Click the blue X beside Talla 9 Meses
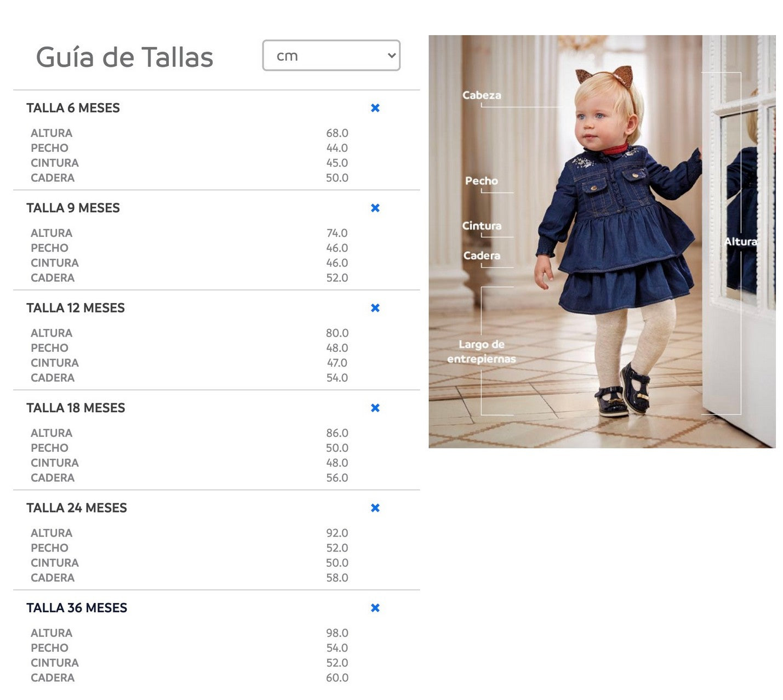This screenshot has height=700, width=783. coord(375,208)
